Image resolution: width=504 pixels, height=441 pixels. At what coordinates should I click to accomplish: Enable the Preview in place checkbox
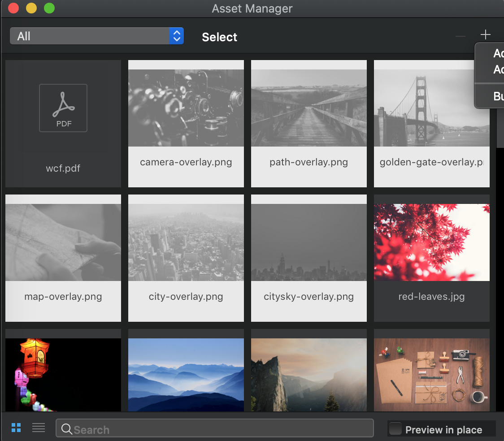[395, 429]
